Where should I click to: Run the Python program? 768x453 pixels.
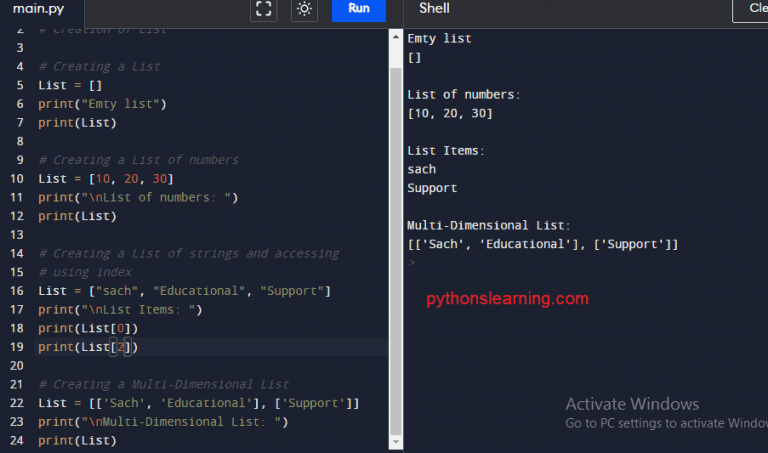coord(358,9)
